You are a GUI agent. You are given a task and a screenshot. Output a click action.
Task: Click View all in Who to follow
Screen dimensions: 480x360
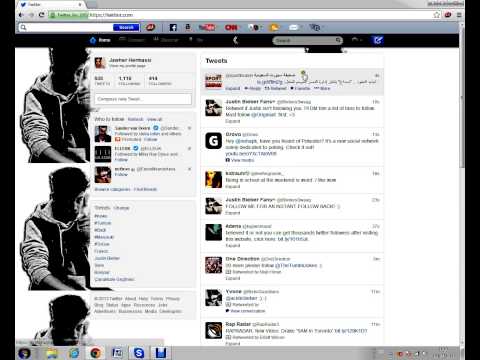point(154,119)
